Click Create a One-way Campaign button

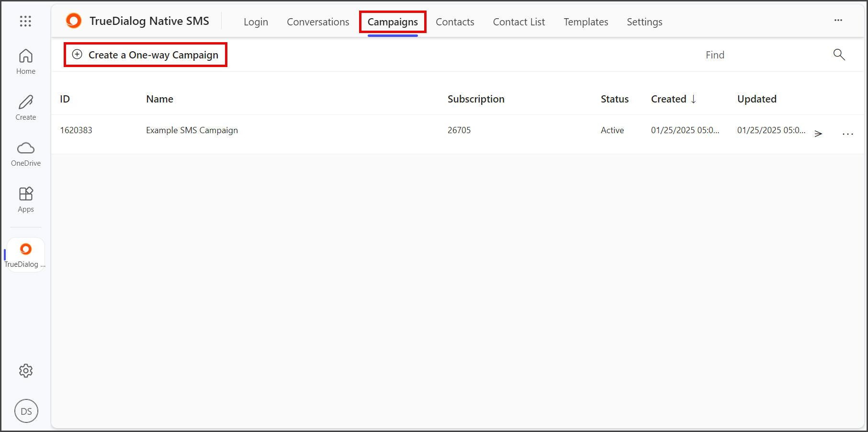146,55
